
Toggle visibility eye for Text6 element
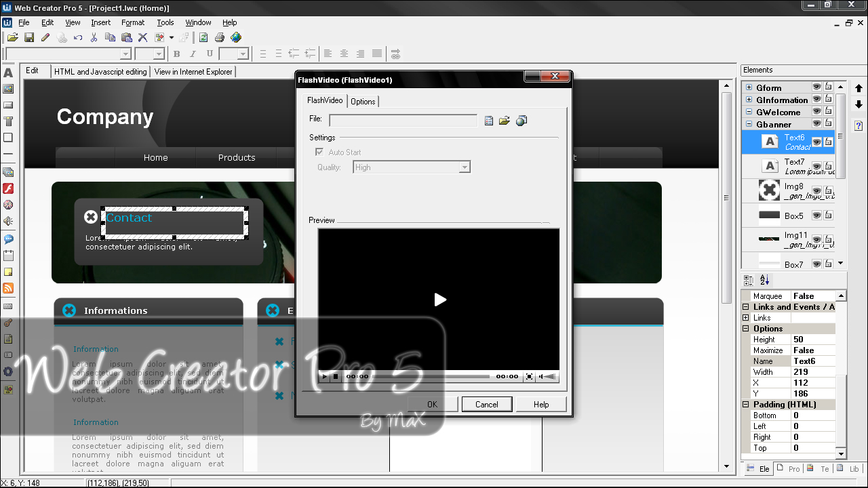(x=817, y=142)
